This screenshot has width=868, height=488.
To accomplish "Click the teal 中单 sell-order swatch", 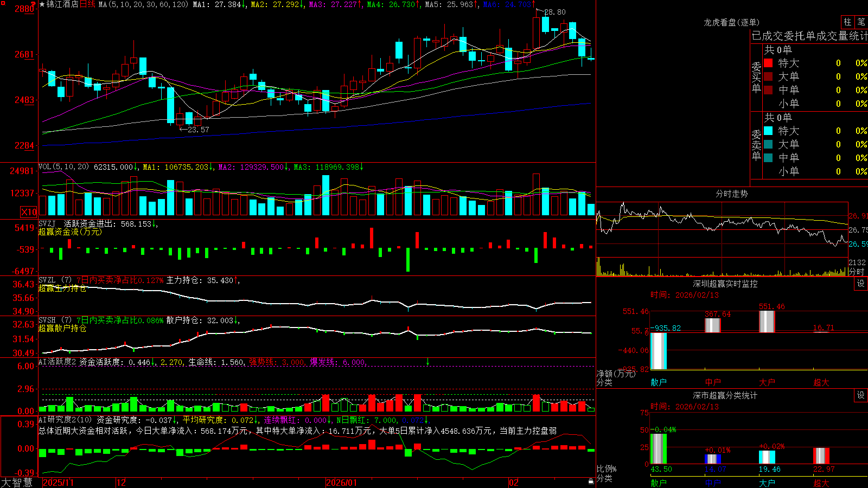I will coord(768,158).
